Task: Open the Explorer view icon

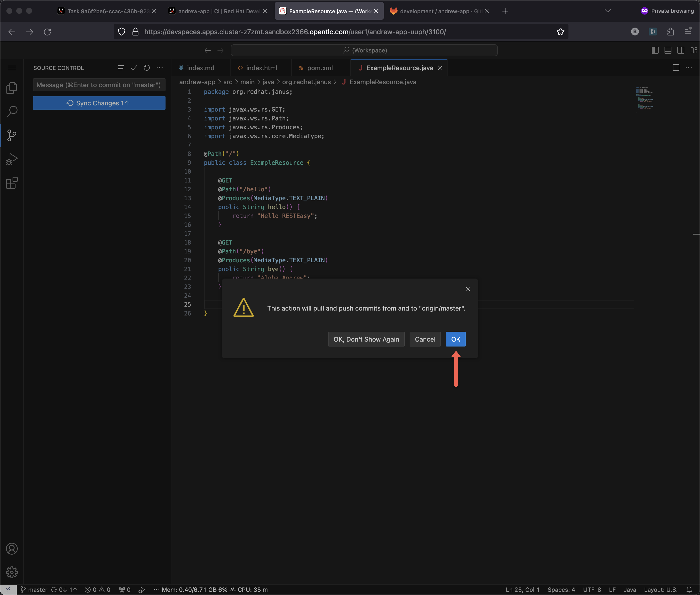Action: coord(12,88)
